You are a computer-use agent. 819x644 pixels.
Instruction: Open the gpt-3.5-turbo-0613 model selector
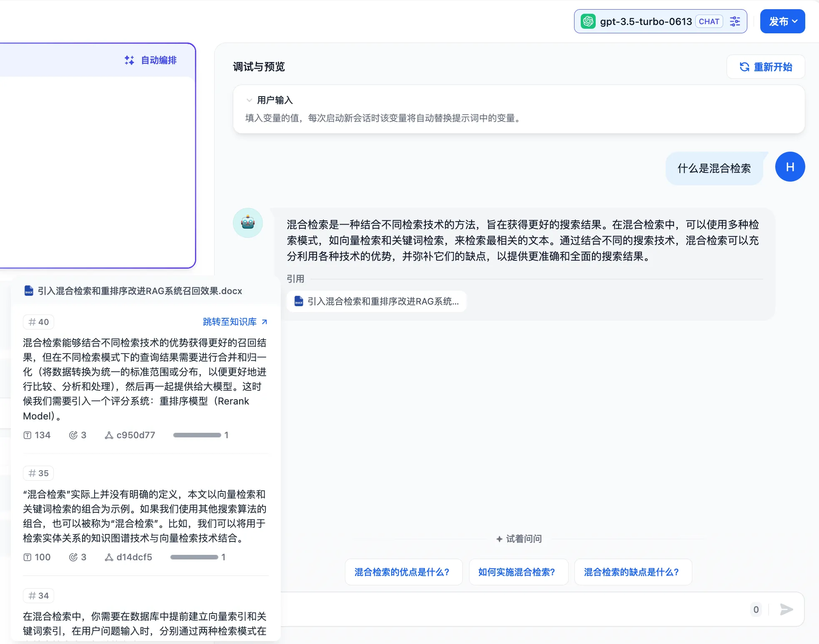(x=646, y=21)
